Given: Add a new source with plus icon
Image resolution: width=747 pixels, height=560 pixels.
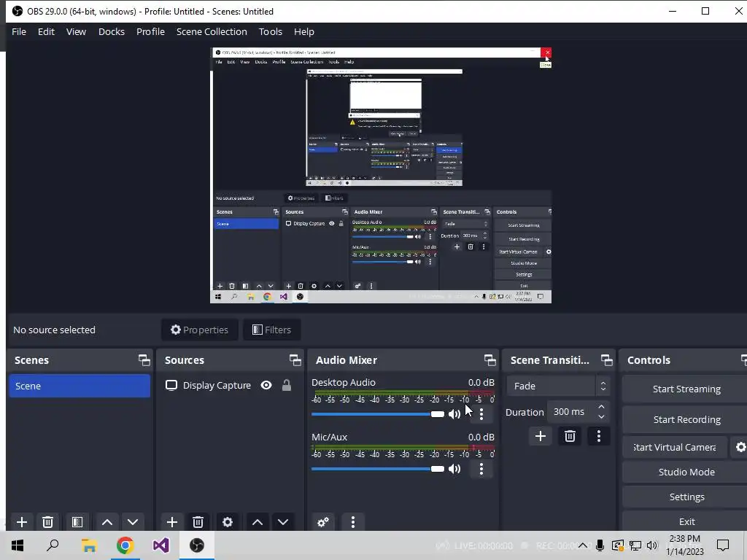Looking at the screenshot, I should 172,522.
